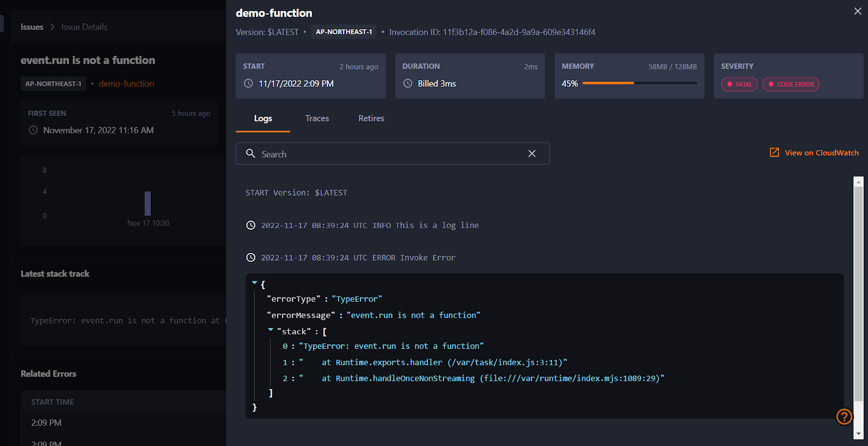The image size is (868, 446).
Task: Close the demo-function details panel
Action: coord(858,11)
